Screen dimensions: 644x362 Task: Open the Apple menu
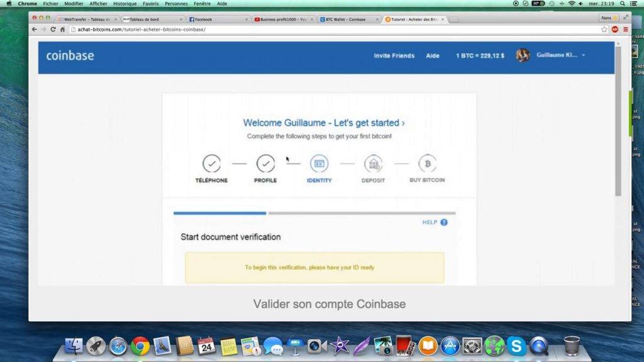point(9,3)
